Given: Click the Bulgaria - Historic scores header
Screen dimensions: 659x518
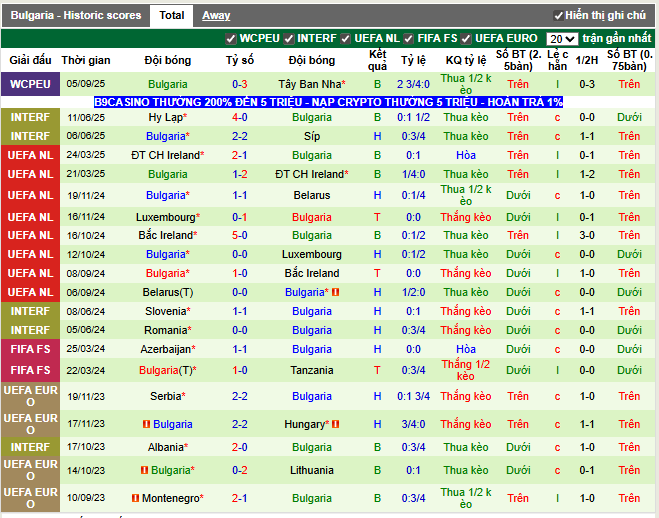Looking at the screenshot, I should click(76, 16).
